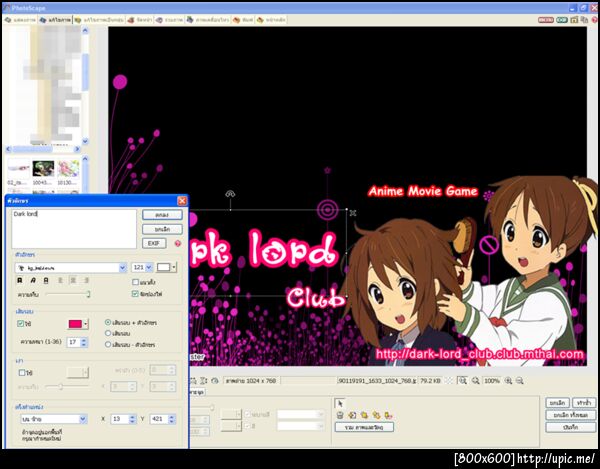Increase the Y position value 421

click(172, 417)
